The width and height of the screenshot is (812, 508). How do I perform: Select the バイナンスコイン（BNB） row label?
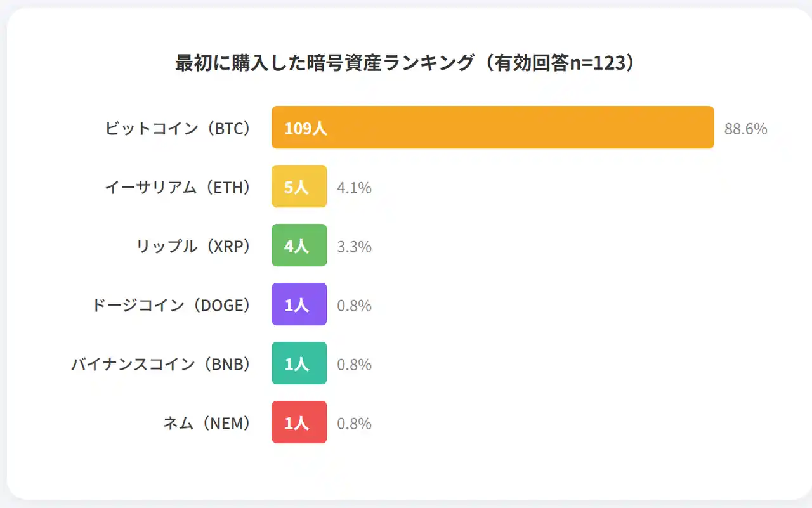pyautogui.click(x=160, y=365)
